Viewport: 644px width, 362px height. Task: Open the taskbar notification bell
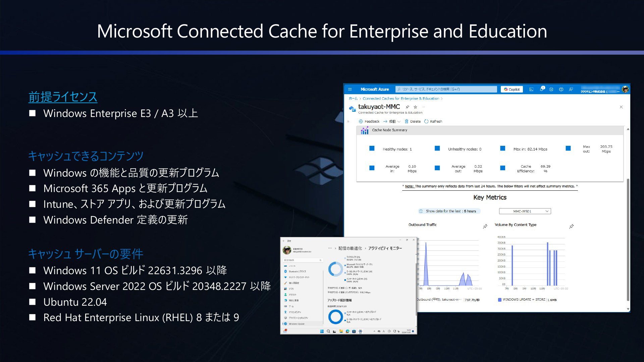tap(413, 331)
